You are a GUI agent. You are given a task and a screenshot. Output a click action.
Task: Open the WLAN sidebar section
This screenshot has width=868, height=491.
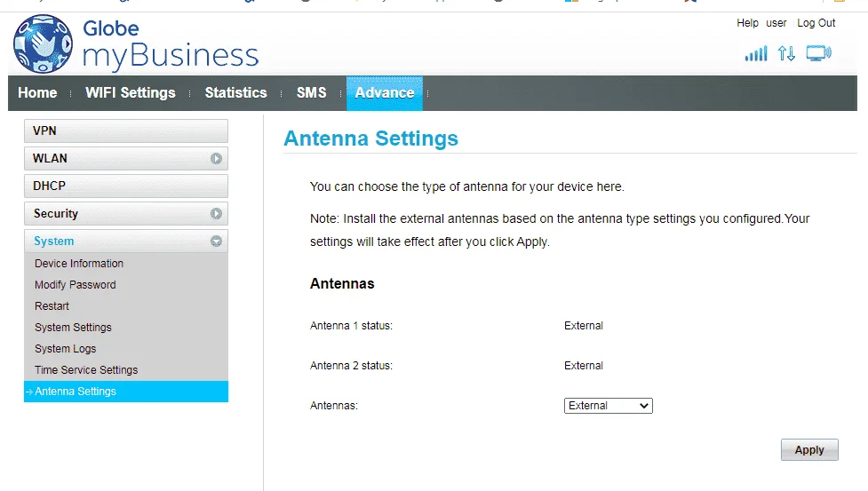[x=126, y=159]
